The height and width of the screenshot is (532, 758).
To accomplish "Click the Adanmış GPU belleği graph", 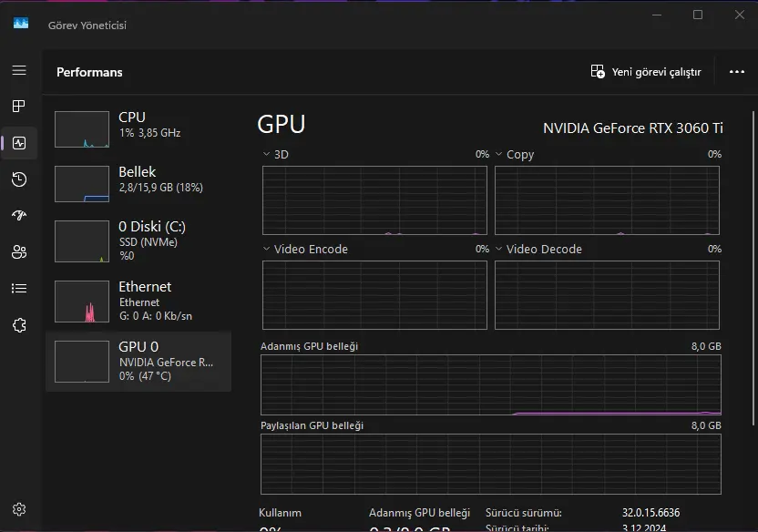I will tap(491, 385).
